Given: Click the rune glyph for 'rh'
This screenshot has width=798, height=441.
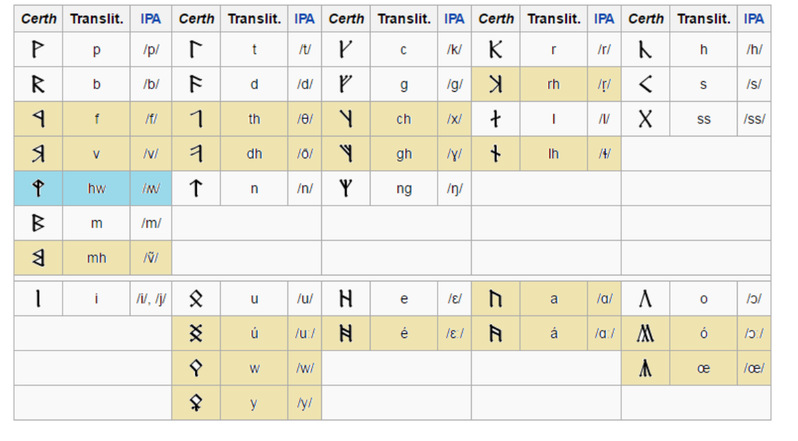Looking at the screenshot, I should (x=495, y=85).
